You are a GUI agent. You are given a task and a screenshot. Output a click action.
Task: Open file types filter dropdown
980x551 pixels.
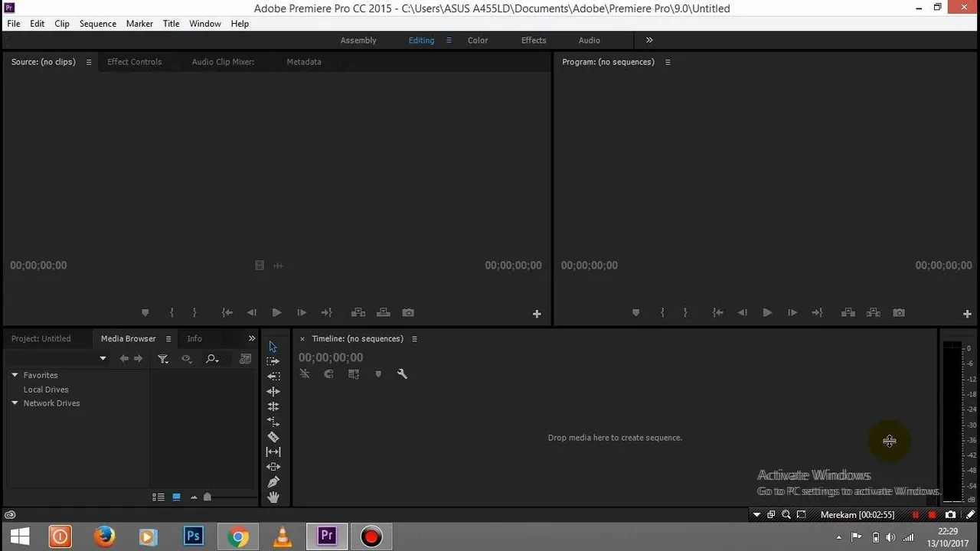tap(162, 358)
